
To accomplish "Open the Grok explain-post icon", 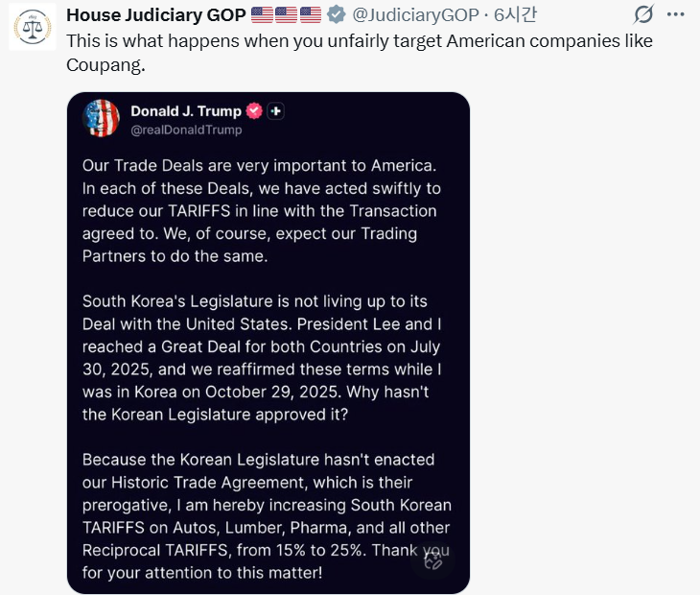I will click(645, 14).
